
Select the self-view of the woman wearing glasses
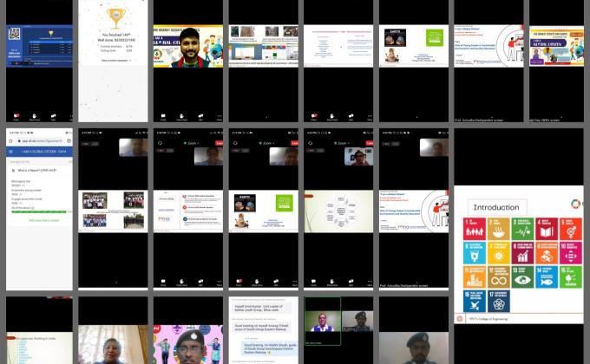click(x=359, y=156)
